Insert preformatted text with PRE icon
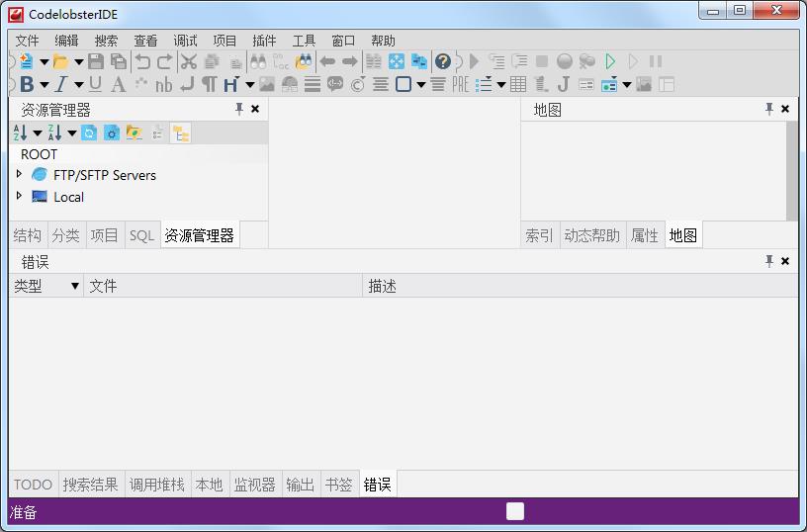 point(460,84)
